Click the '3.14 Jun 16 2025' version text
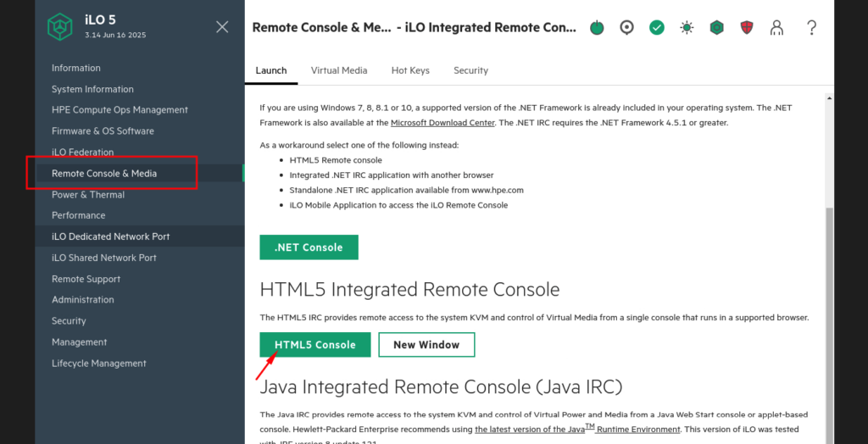Viewport: 868px width, 444px height. tap(115, 35)
